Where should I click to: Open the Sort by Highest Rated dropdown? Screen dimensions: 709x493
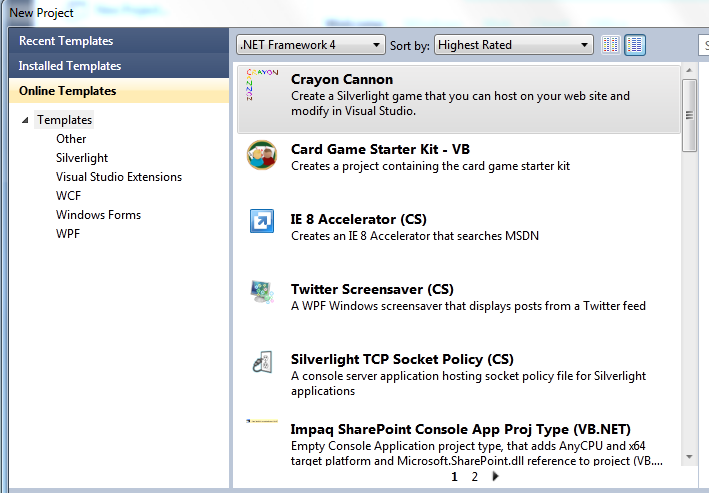pyautogui.click(x=514, y=45)
